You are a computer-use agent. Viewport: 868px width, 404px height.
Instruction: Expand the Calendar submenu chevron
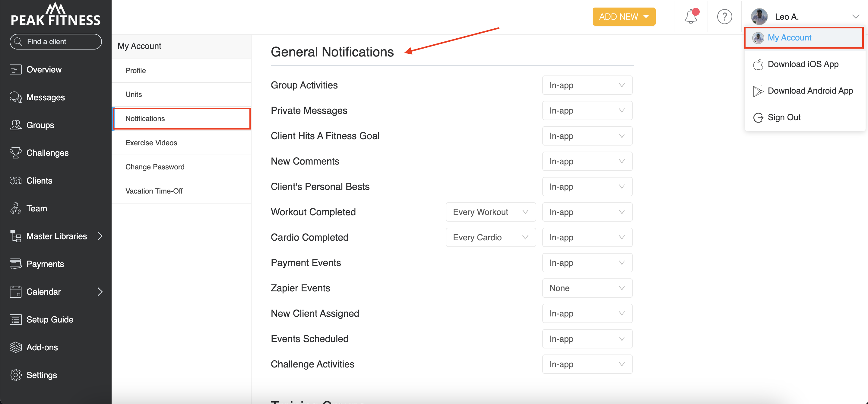click(x=100, y=292)
